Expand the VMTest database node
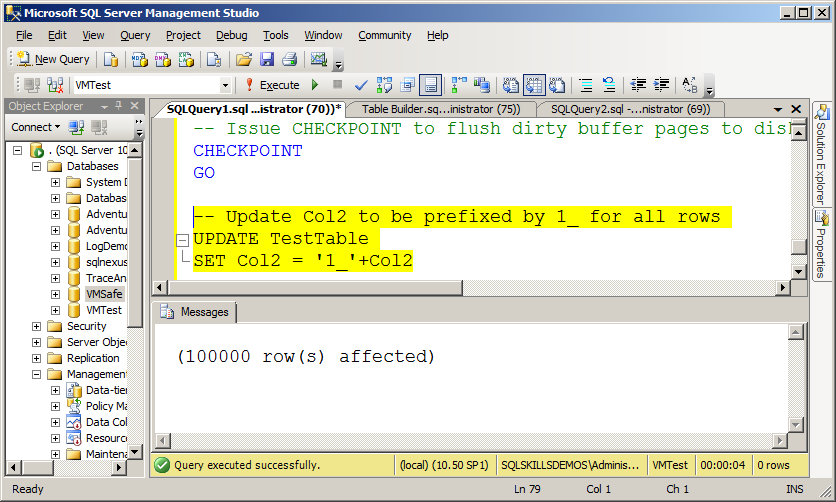Image resolution: width=836 pixels, height=502 pixels. point(55,310)
